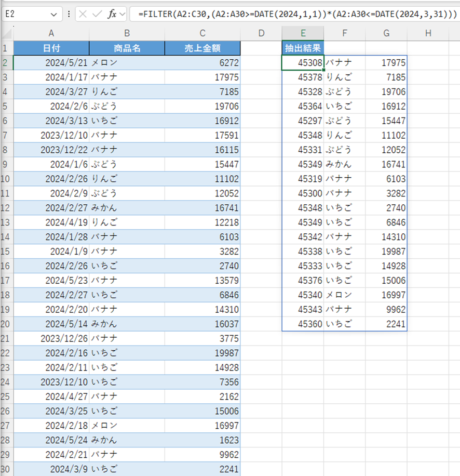
Task: Click the メロン cell in column F
Action: click(x=344, y=295)
